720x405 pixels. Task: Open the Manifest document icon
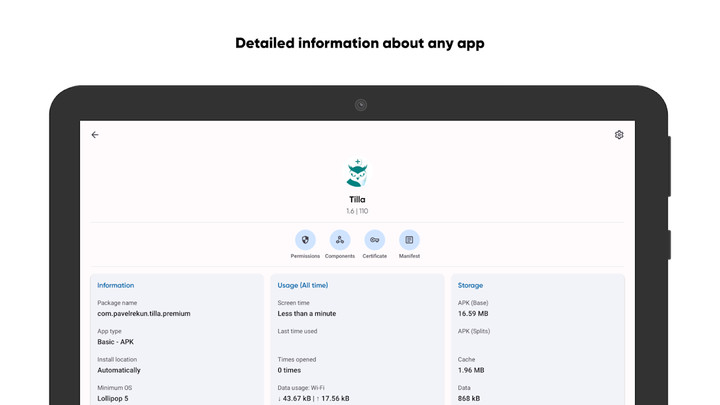pos(409,240)
